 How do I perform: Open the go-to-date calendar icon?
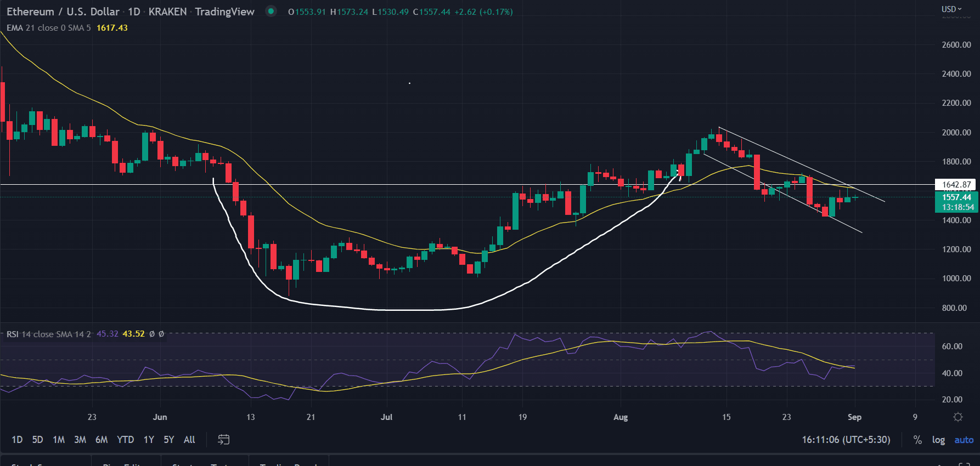[x=223, y=440]
